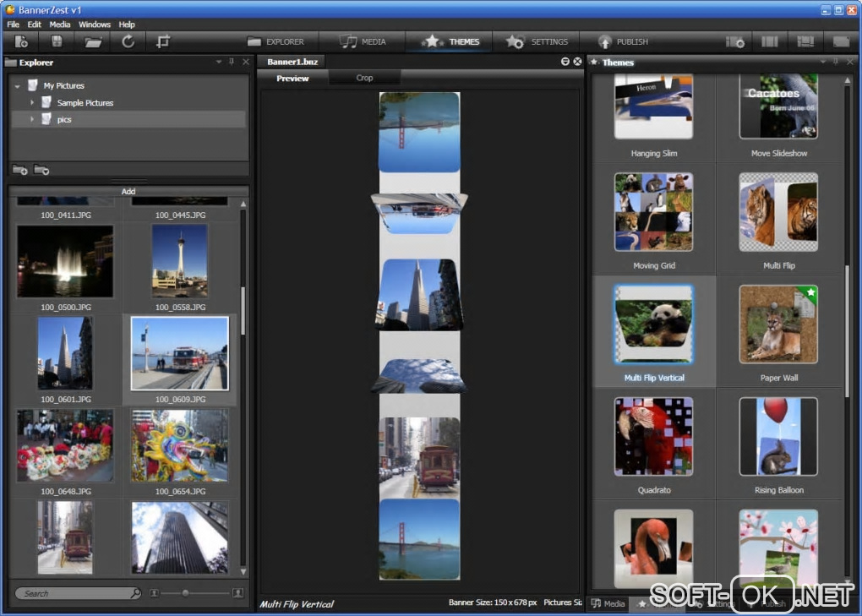The image size is (862, 616).
Task: Switch to the Crop tab
Action: pos(364,78)
